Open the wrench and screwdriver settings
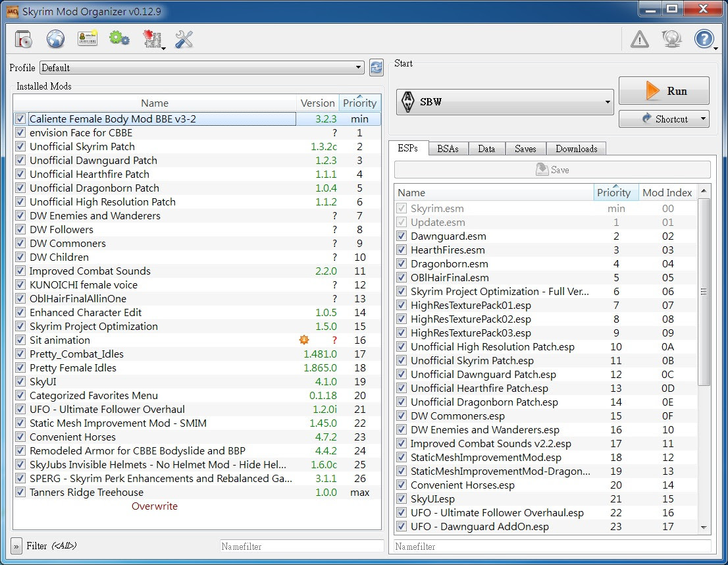The height and width of the screenshot is (565, 728). [x=184, y=40]
